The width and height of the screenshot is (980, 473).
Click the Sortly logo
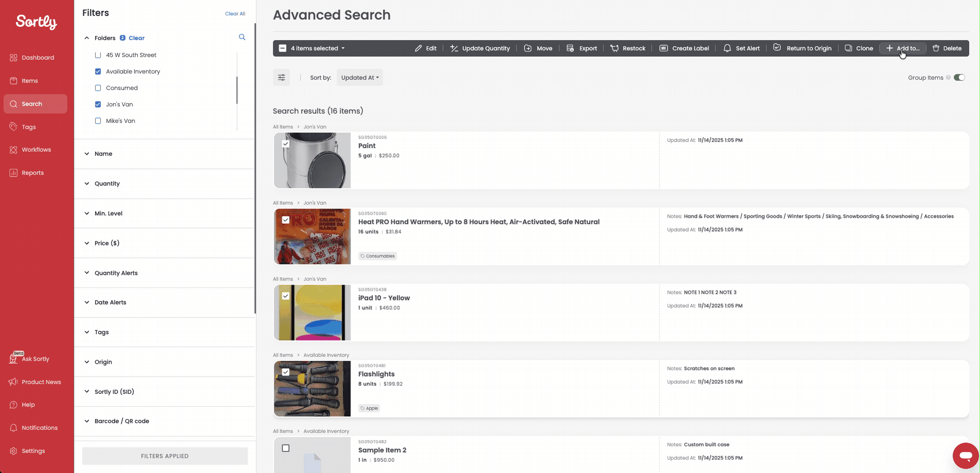(36, 22)
